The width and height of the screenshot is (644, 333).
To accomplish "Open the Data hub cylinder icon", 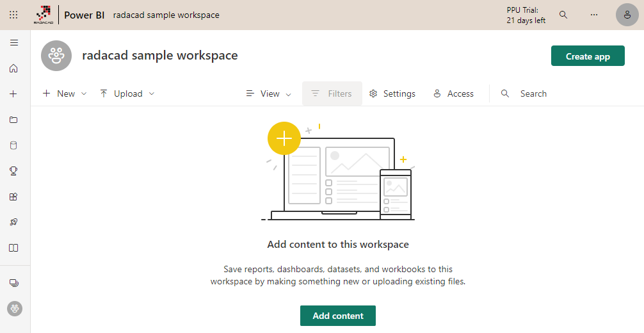I will pyautogui.click(x=13, y=145).
